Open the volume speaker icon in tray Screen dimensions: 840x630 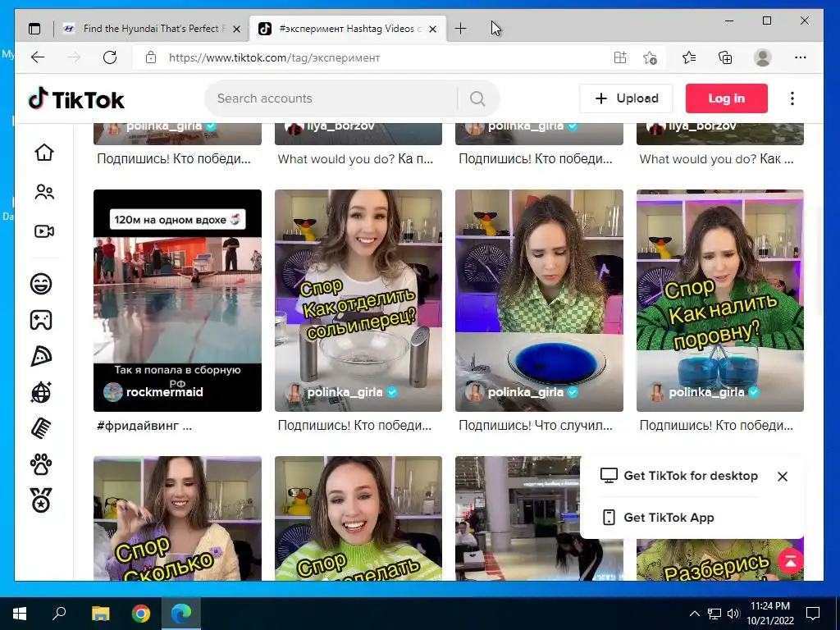(x=733, y=614)
